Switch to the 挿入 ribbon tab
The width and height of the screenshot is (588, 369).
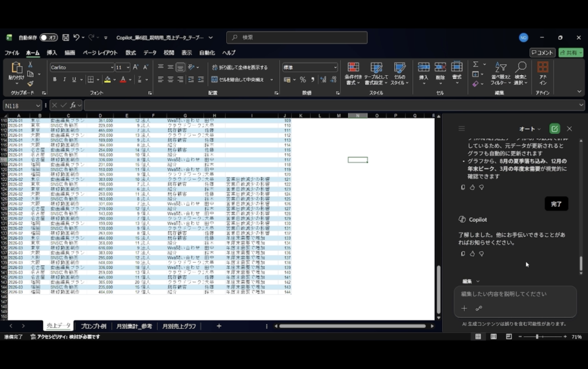tap(52, 53)
